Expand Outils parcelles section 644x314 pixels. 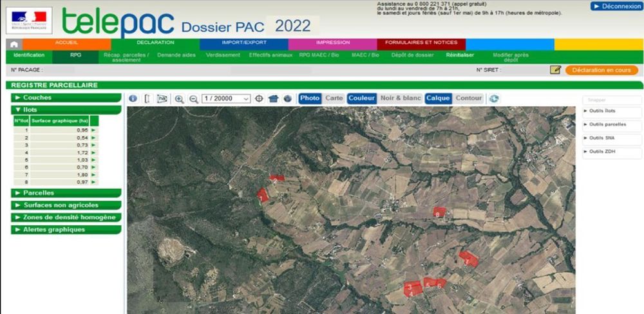pos(612,124)
